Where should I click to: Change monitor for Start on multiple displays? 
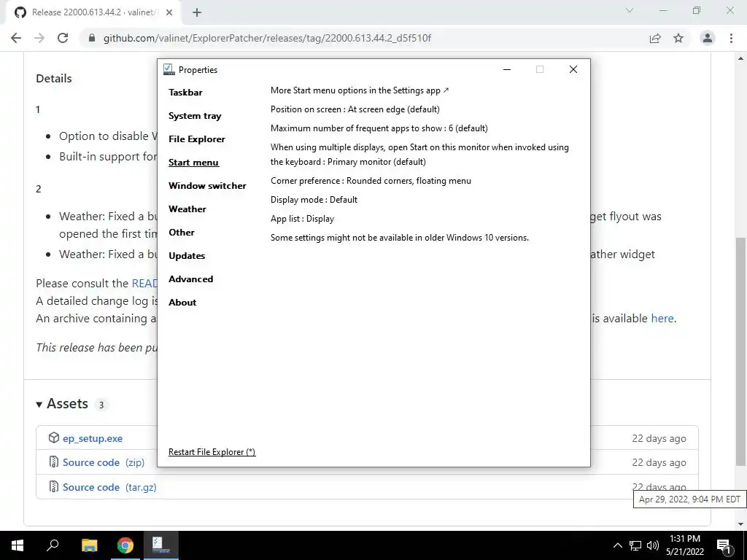[419, 155]
